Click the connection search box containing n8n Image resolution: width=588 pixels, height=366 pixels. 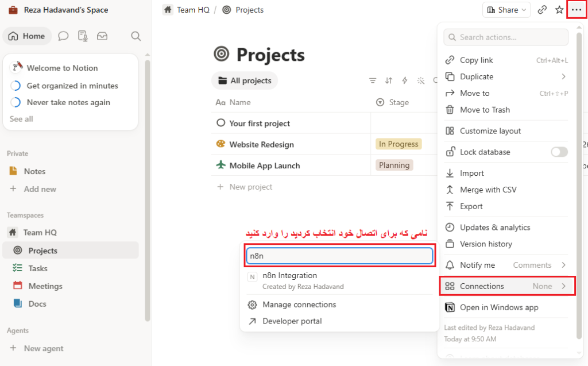[x=340, y=256]
